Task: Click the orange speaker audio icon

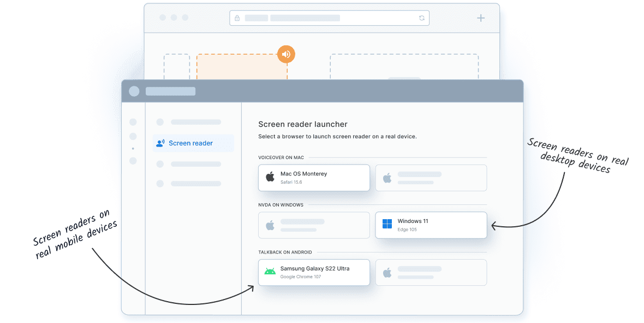Action: (x=286, y=54)
